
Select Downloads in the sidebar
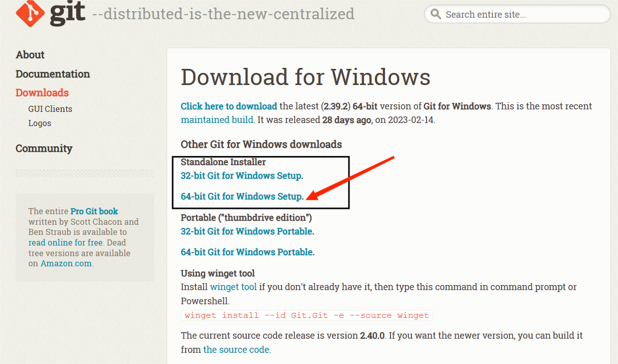tap(42, 93)
